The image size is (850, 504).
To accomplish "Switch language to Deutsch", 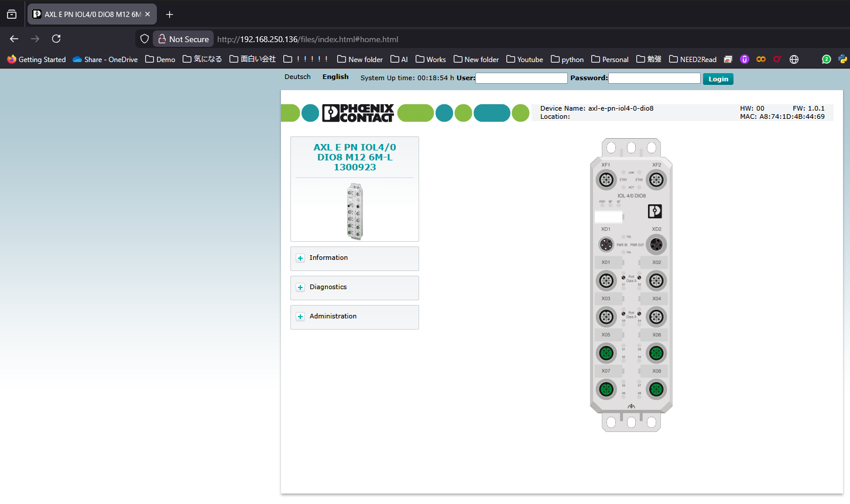I will 297,77.
